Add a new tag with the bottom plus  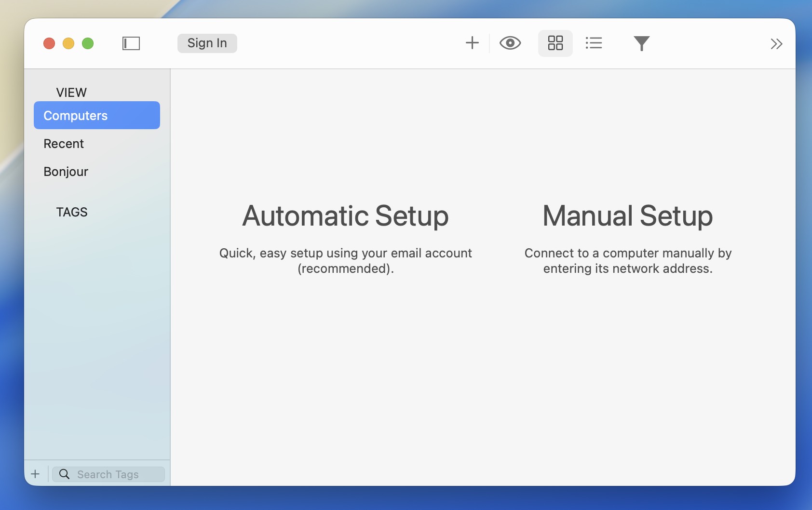pyautogui.click(x=35, y=474)
